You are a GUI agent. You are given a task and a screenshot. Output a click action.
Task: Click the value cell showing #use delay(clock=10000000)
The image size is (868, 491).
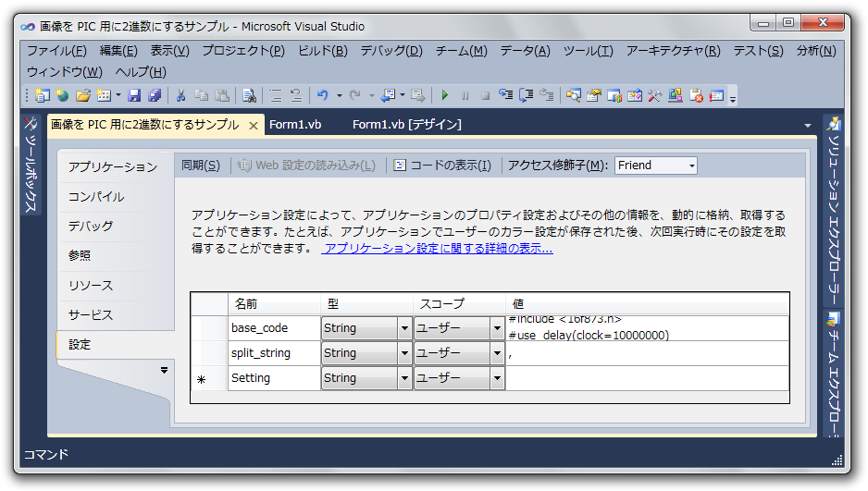click(647, 328)
